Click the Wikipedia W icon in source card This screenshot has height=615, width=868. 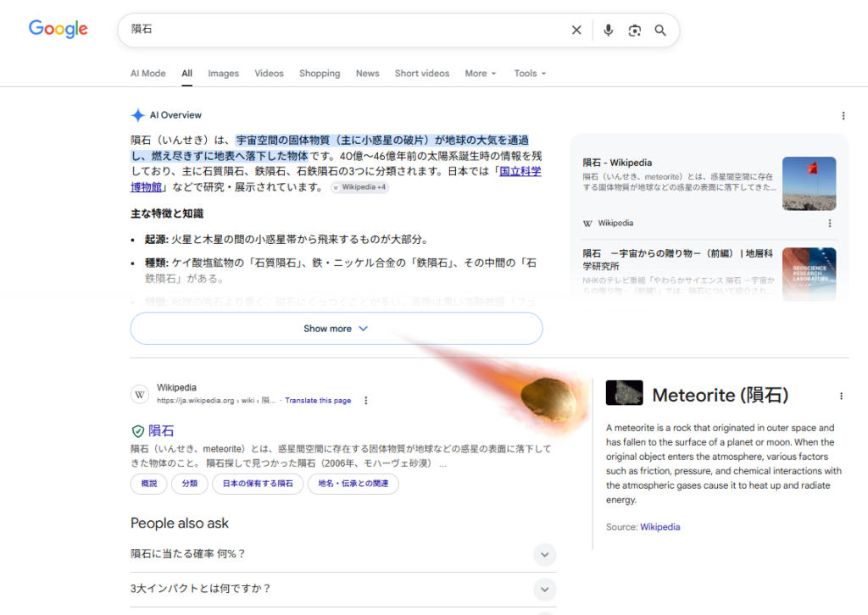click(587, 224)
